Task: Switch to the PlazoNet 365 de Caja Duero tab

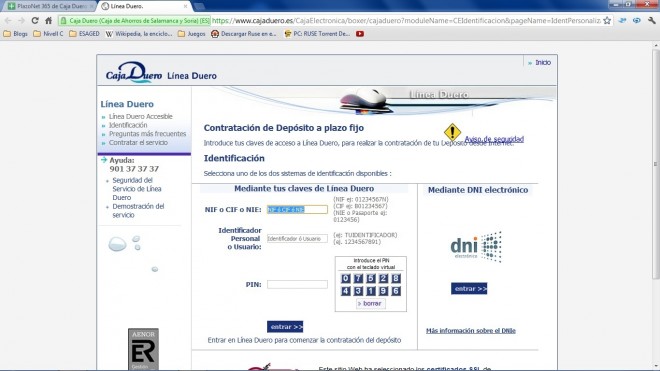Action: pyautogui.click(x=50, y=6)
